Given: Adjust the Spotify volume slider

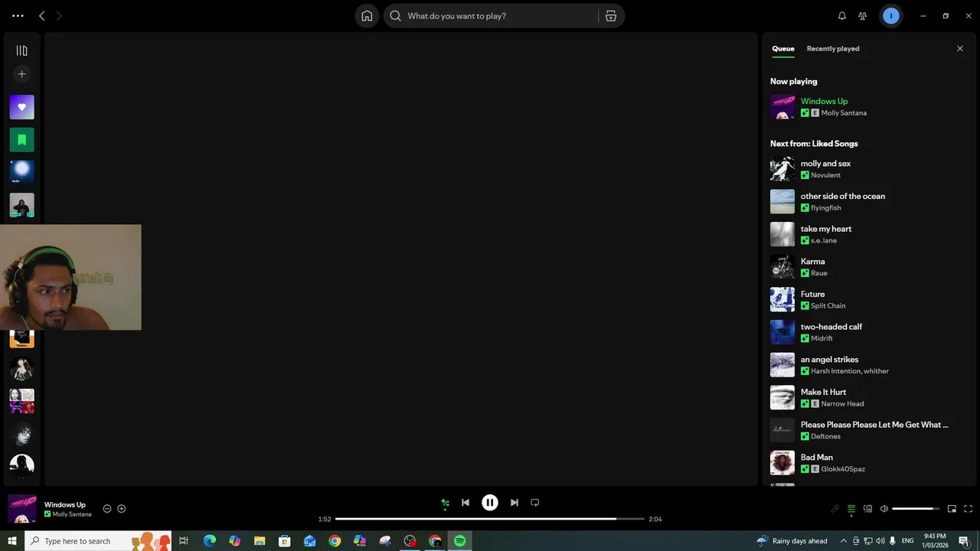Looking at the screenshot, I should click(916, 509).
